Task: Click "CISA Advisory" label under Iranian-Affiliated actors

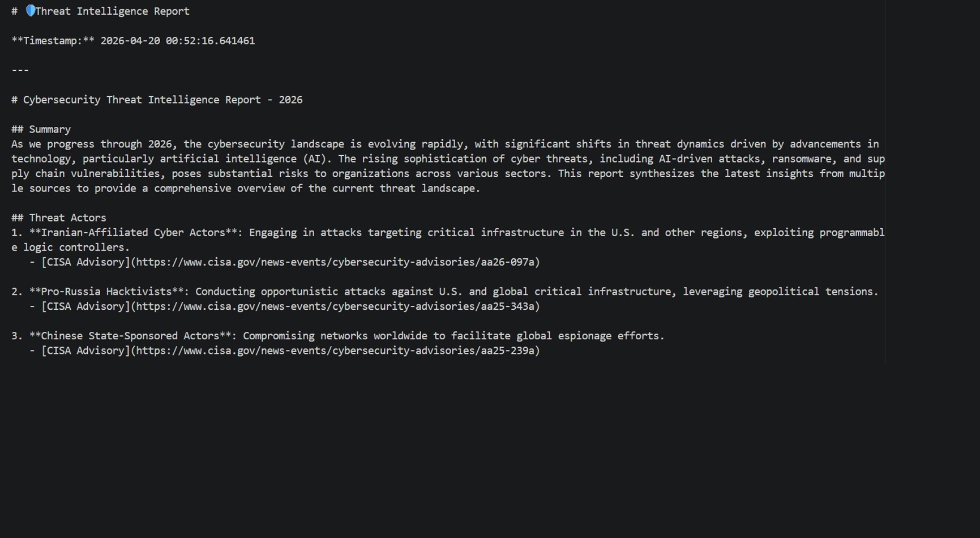Action: click(x=85, y=262)
